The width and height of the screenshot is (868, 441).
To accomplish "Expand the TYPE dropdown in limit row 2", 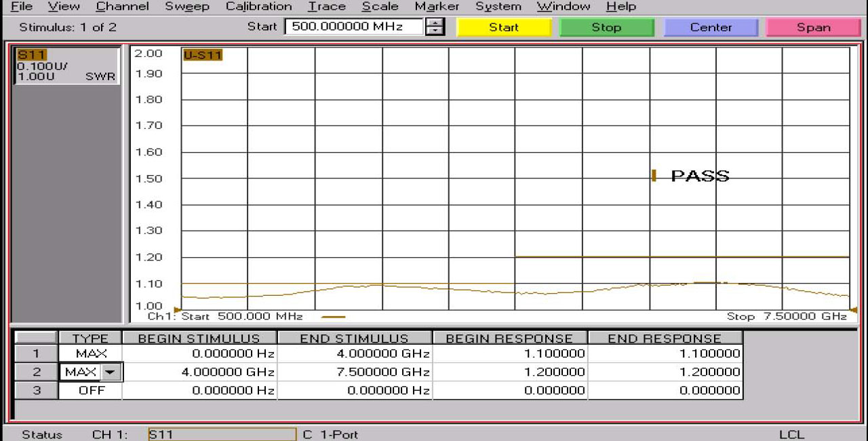I will (108, 372).
